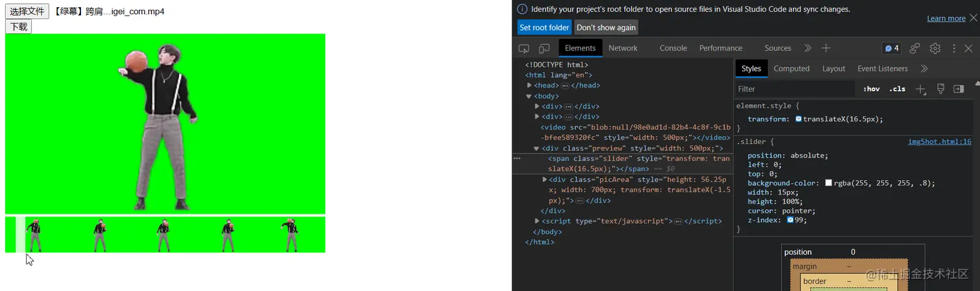Open background-color rgba swatch picker
This screenshot has height=291, width=980.
point(828,183)
